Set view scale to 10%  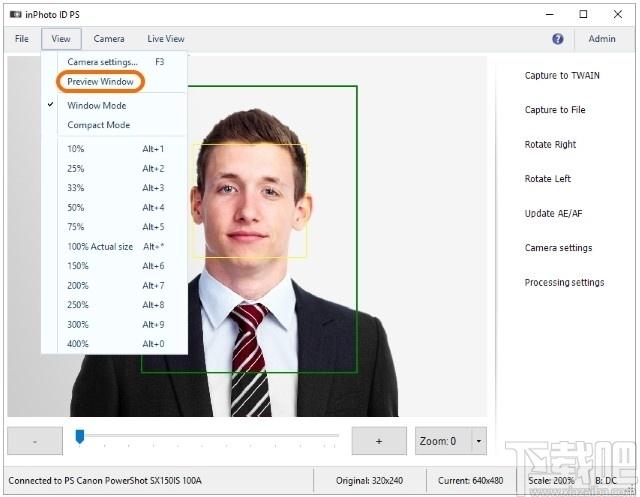pos(114,149)
